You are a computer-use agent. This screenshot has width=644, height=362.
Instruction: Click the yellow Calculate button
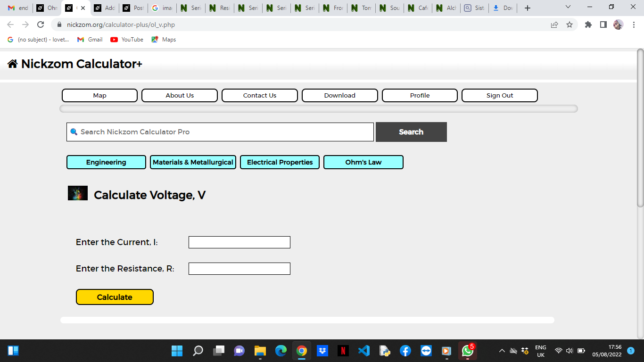pyautogui.click(x=115, y=297)
